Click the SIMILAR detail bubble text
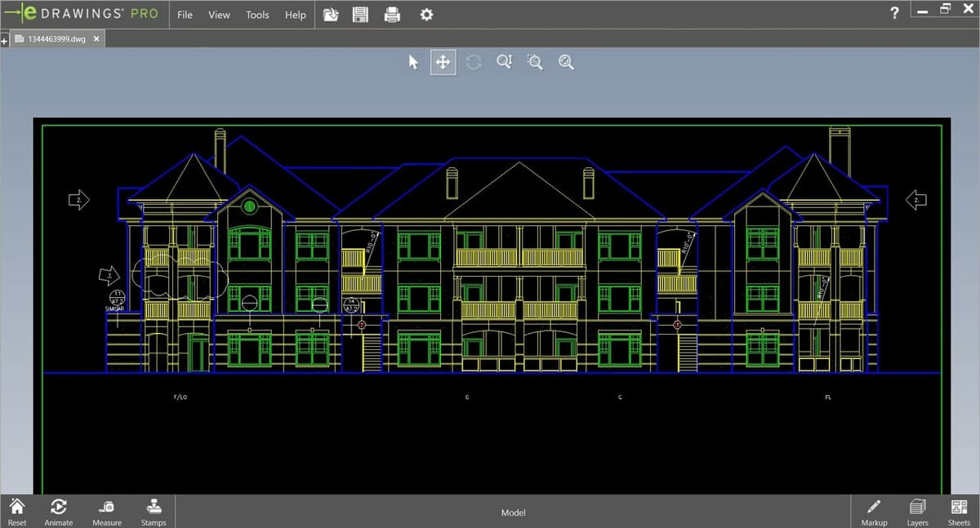 tap(114, 309)
